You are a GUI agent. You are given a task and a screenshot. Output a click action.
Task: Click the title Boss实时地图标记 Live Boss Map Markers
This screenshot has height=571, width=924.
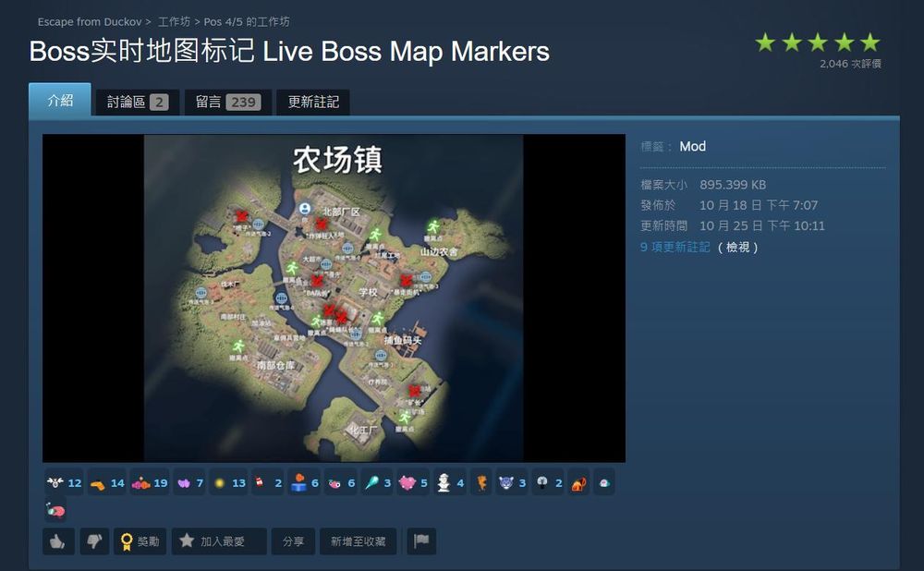[x=289, y=51]
